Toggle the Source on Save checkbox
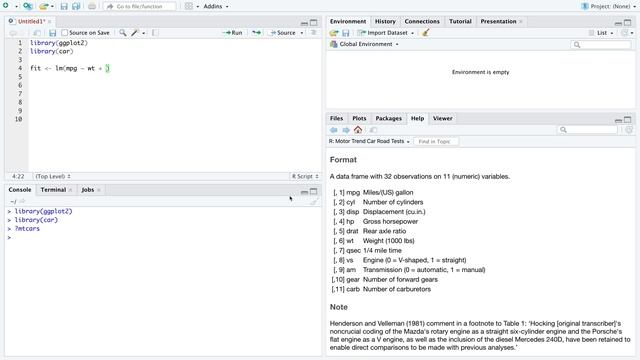640x360 pixels. pos(64,33)
